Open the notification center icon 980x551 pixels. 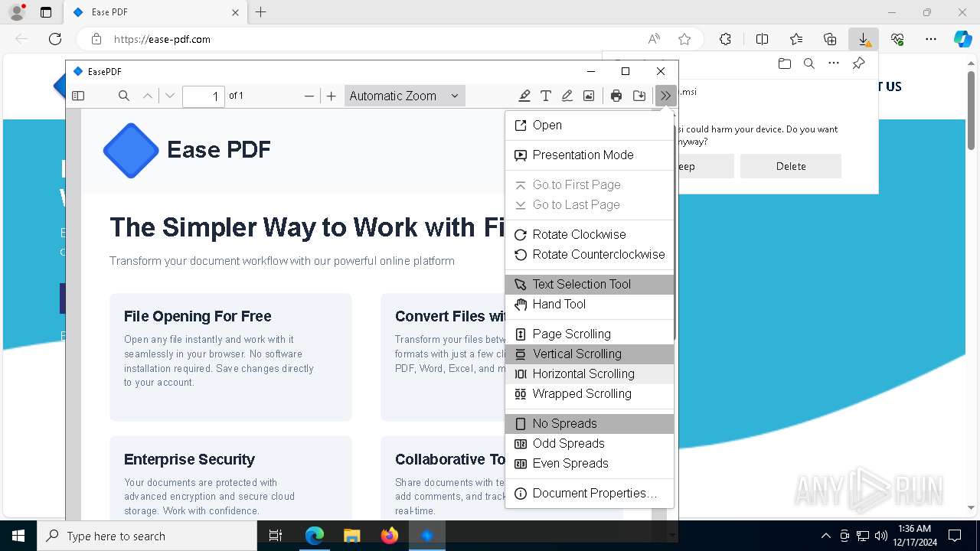point(955,536)
